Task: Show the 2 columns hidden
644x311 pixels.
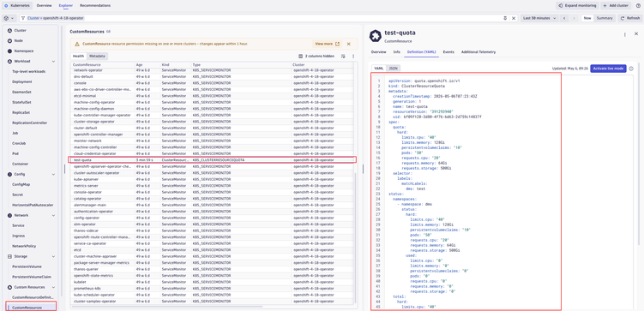Action: click(x=316, y=57)
